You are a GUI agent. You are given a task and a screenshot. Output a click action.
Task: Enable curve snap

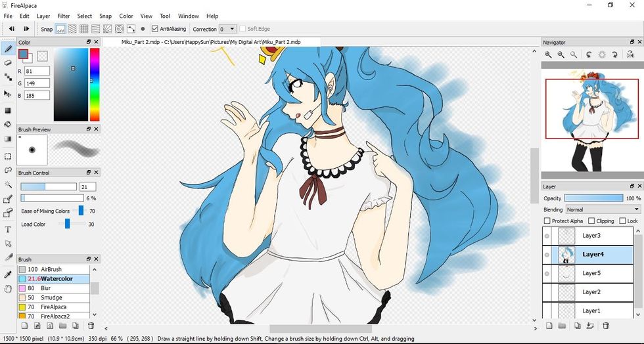(x=131, y=29)
